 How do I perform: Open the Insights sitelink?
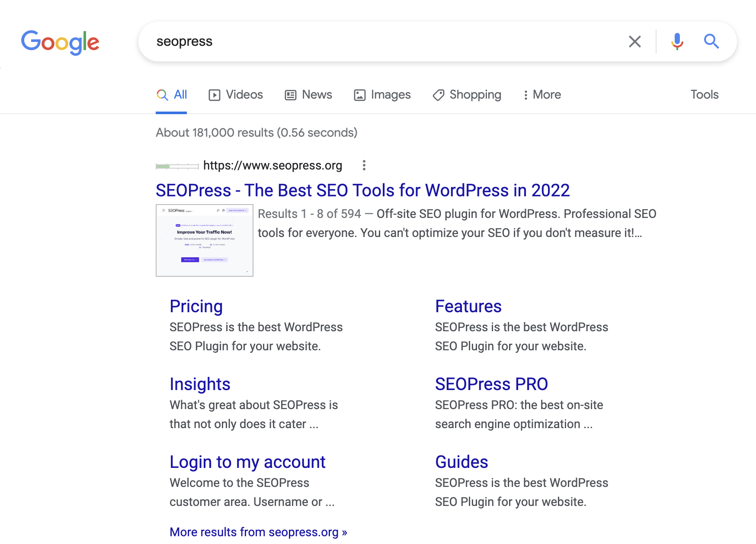pos(200,384)
